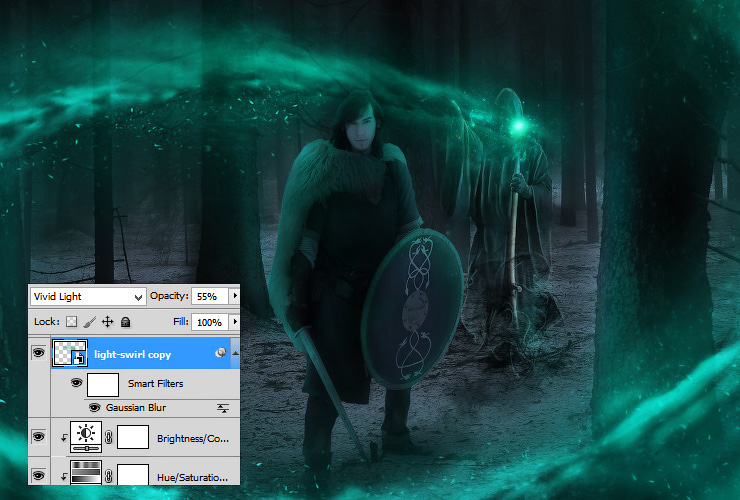Open the Fill slider flyout arrow
This screenshot has width=740, height=500.
click(x=235, y=322)
